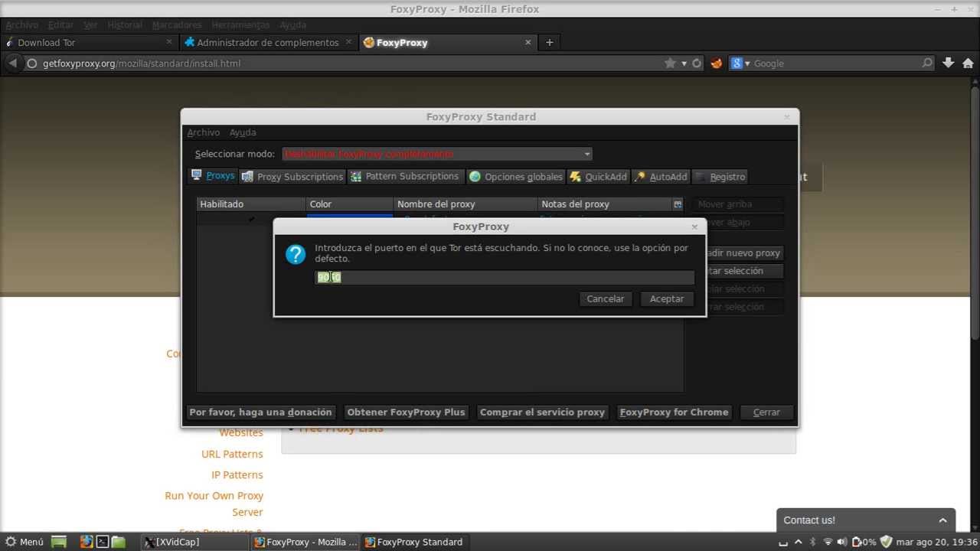The height and width of the screenshot is (551, 980).
Task: Click the Bluetooth tray icon
Action: [x=812, y=542]
